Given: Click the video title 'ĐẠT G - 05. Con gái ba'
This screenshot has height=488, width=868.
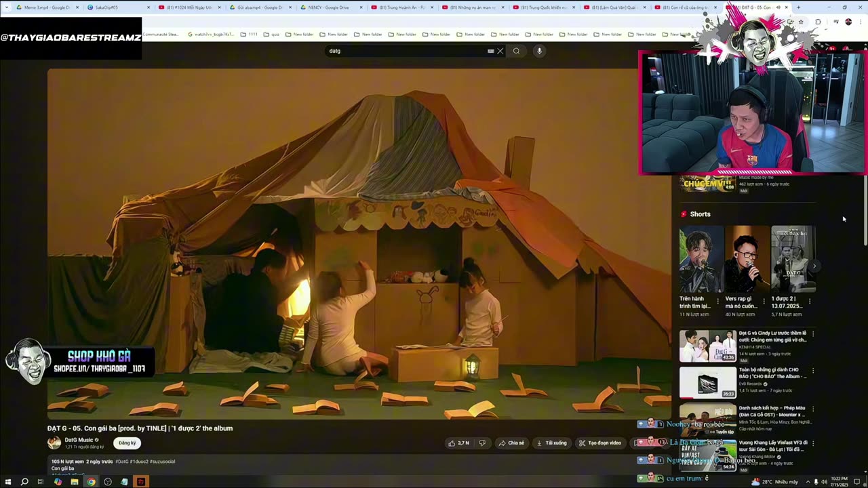Looking at the screenshot, I should pyautogui.click(x=140, y=428).
